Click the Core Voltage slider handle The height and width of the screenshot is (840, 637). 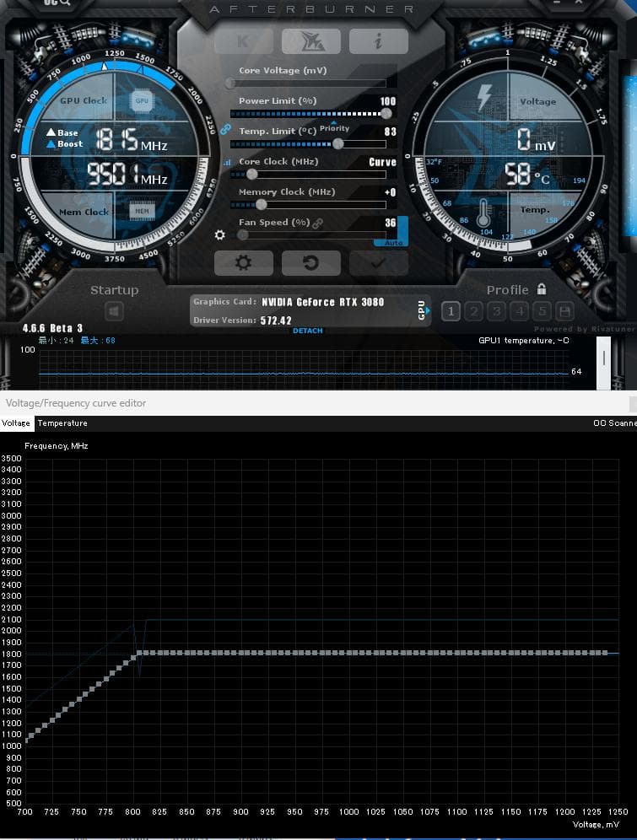pos(229,83)
